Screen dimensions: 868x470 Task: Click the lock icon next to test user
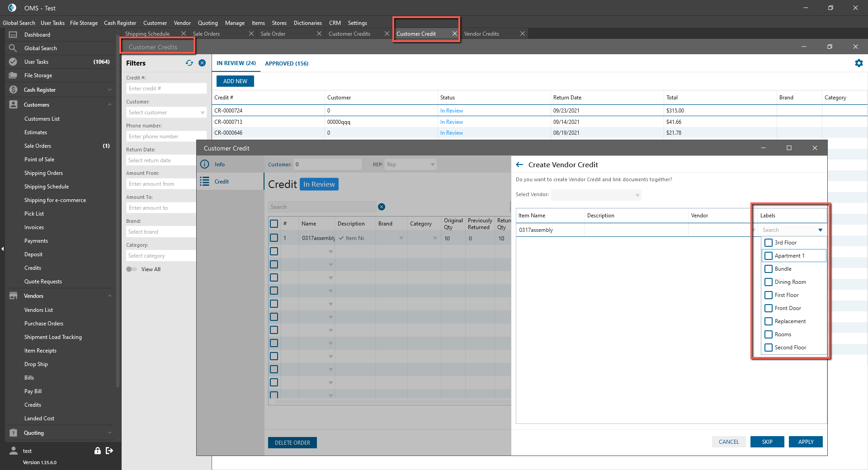pyautogui.click(x=97, y=451)
